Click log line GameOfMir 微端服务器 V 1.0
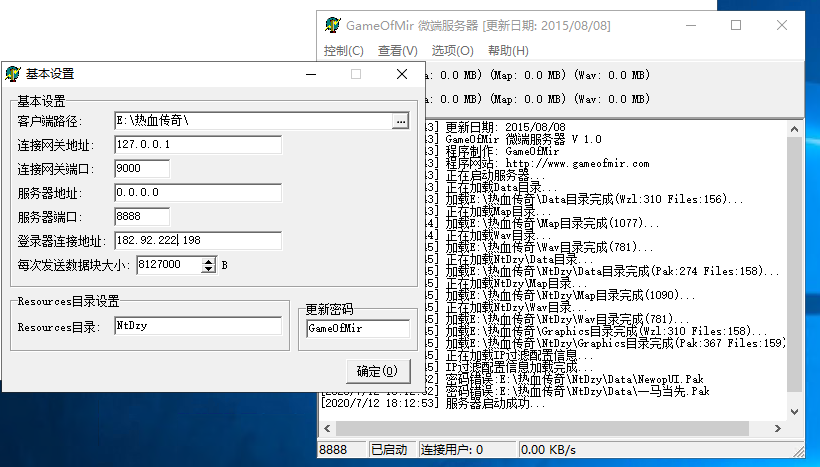This screenshot has width=820, height=467. [x=523, y=139]
